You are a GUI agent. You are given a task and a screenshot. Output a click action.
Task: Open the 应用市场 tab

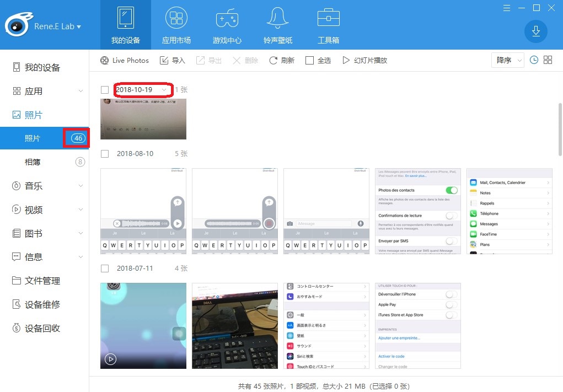176,25
